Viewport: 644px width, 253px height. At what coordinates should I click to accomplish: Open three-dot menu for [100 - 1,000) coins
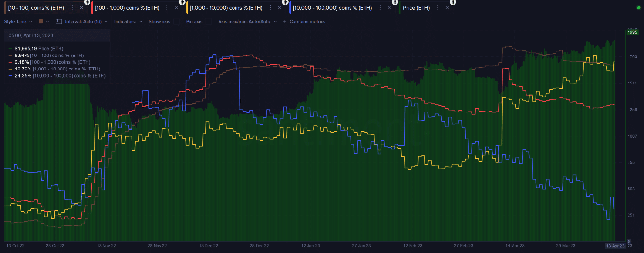pyautogui.click(x=167, y=8)
